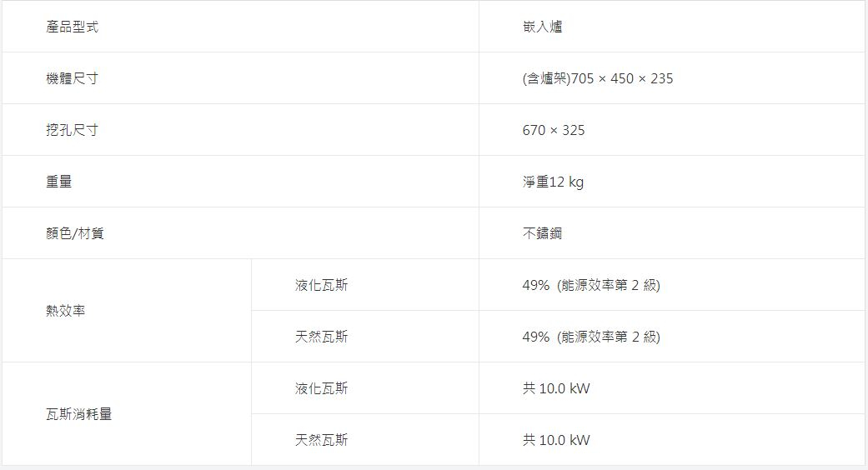Click the 瓦斯消耗量 category label

coord(78,414)
